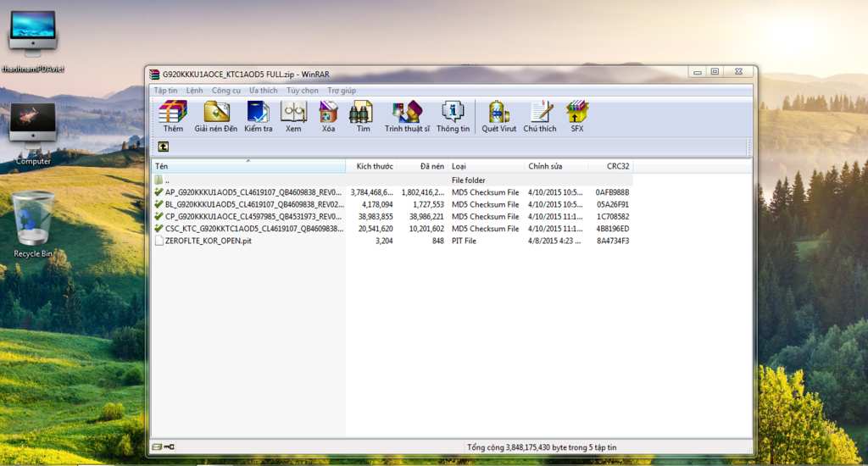Select the ZEROFLTE_KOR_OPEN.pit file

click(x=208, y=241)
